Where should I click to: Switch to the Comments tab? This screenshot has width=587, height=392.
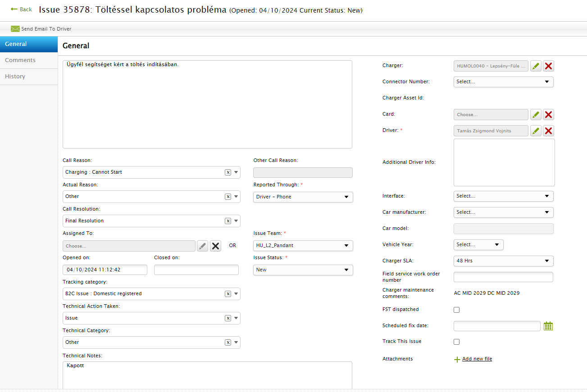tap(20, 60)
